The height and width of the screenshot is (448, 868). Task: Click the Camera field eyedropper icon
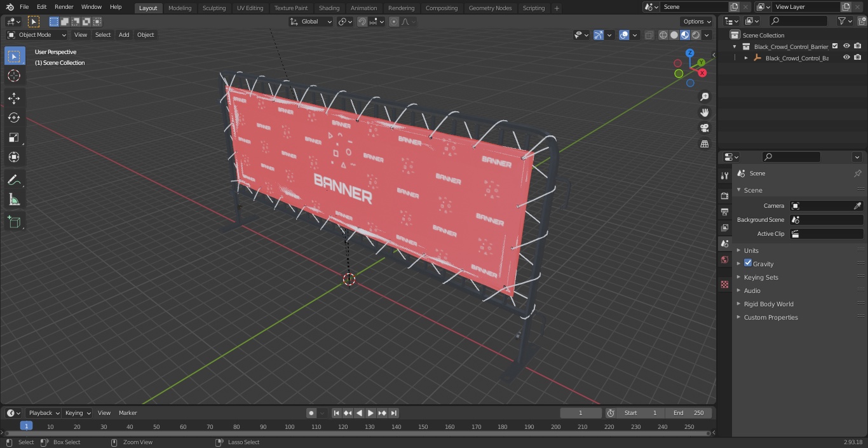click(x=857, y=206)
